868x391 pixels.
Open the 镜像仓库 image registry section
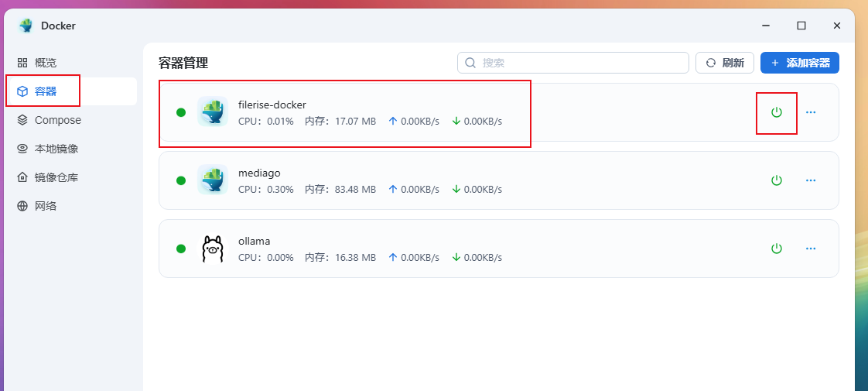(x=56, y=177)
